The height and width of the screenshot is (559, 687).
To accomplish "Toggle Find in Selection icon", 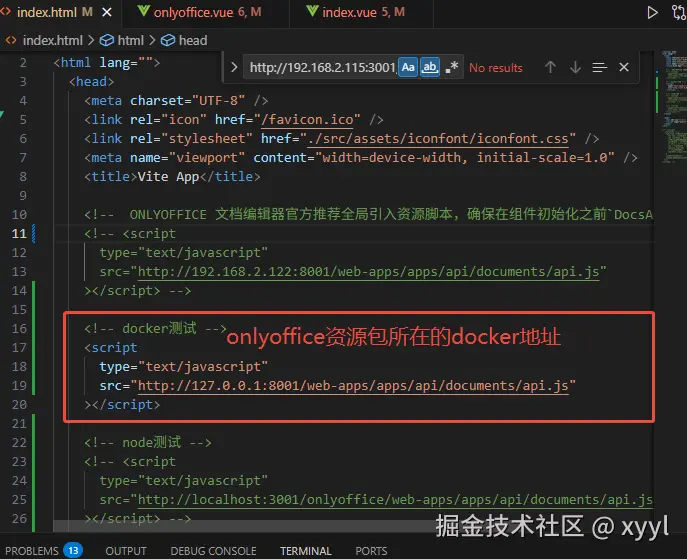I will pyautogui.click(x=599, y=67).
